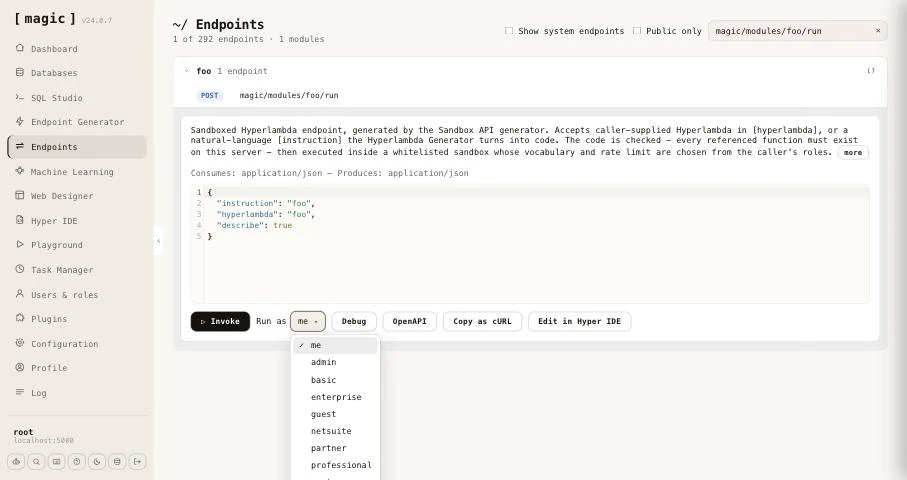Select the POST magic/modules/foo/run endpoint row
907x480 pixels.
click(x=530, y=95)
